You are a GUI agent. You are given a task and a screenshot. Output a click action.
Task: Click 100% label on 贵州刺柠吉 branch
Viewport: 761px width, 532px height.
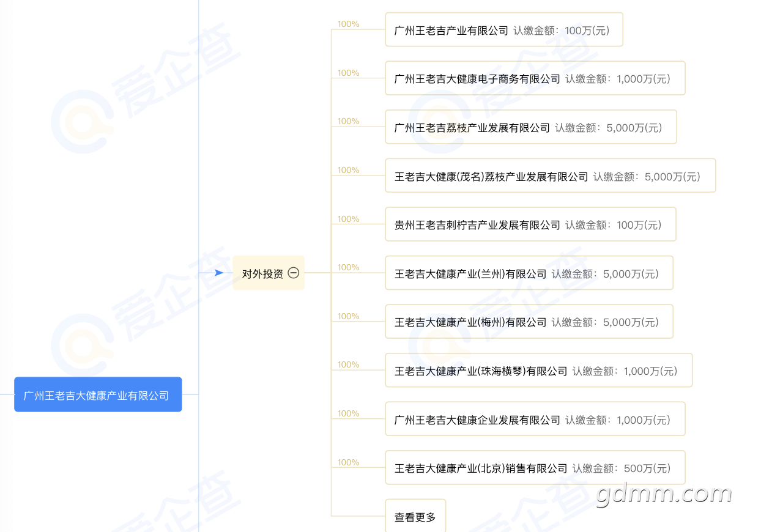(x=348, y=219)
